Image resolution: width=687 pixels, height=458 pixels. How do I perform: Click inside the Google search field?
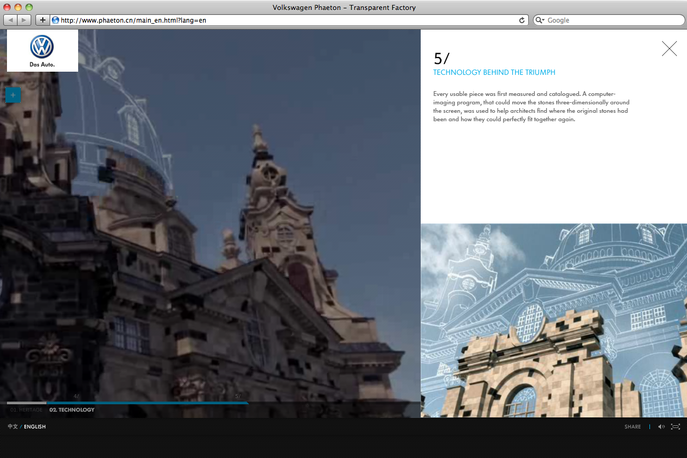tap(610, 20)
